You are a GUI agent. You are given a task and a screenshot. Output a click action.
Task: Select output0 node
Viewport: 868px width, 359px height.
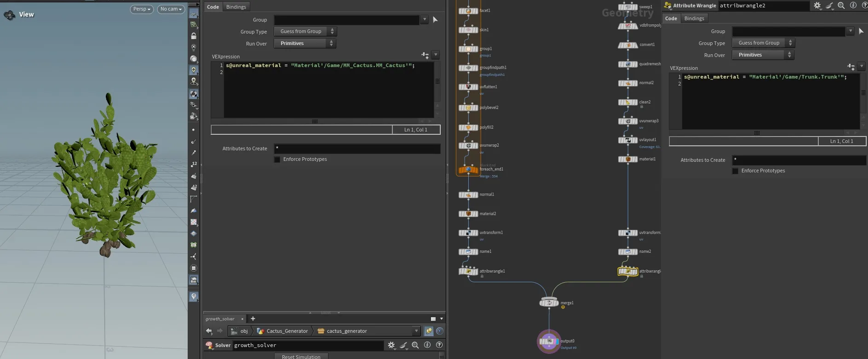(549, 342)
